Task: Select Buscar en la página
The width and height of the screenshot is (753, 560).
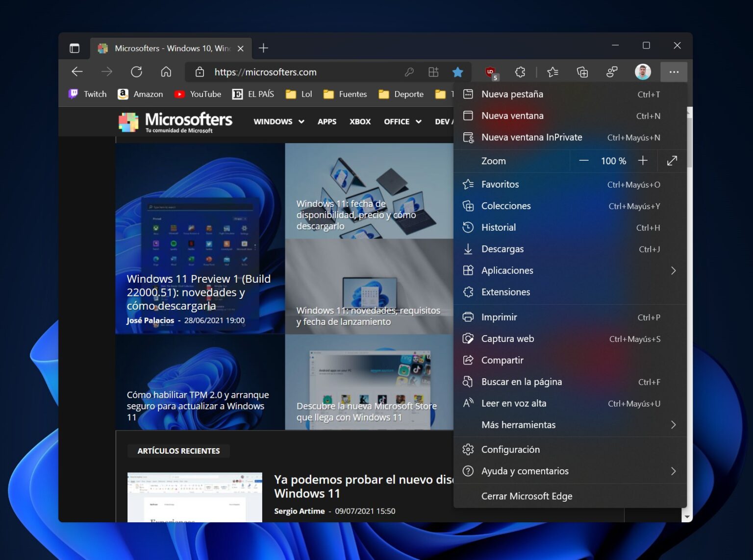Action: click(570, 382)
